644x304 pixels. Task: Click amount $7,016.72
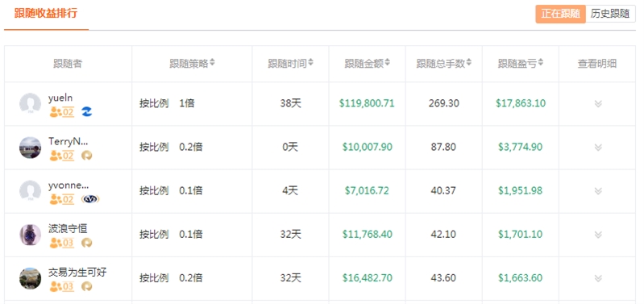(x=367, y=190)
